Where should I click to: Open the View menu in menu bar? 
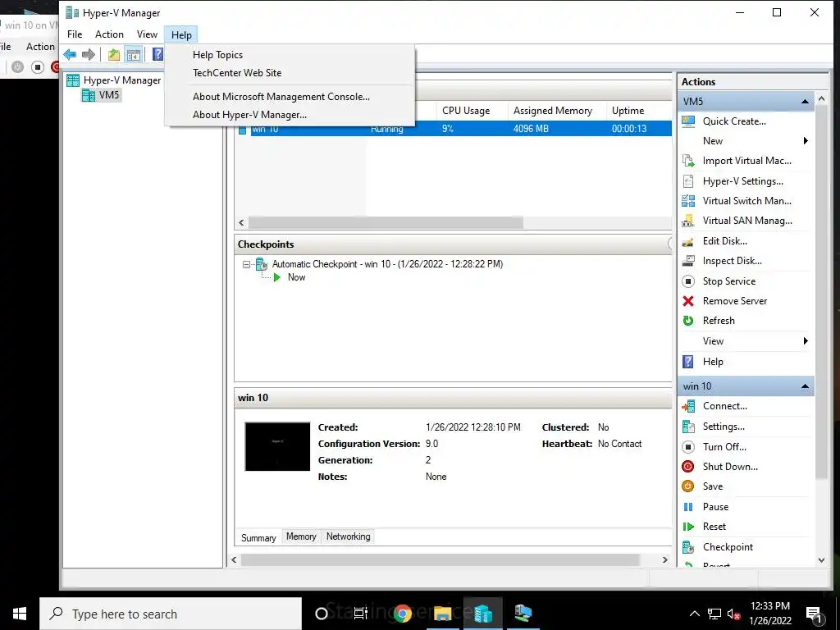click(x=147, y=34)
